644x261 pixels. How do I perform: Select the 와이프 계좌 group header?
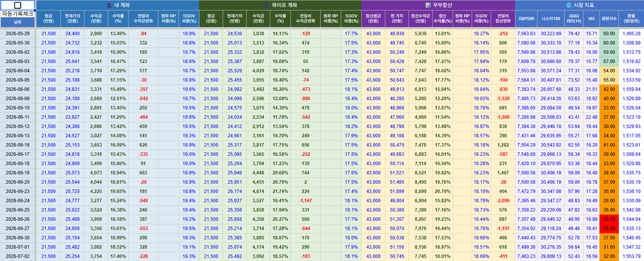point(280,5)
